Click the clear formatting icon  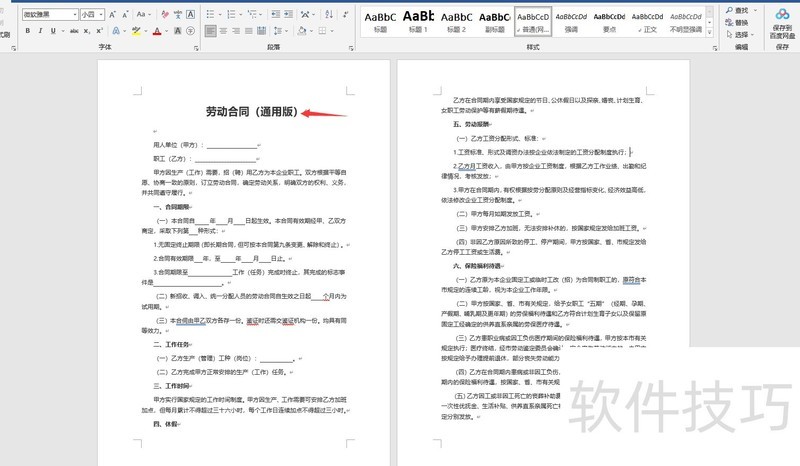click(x=162, y=15)
